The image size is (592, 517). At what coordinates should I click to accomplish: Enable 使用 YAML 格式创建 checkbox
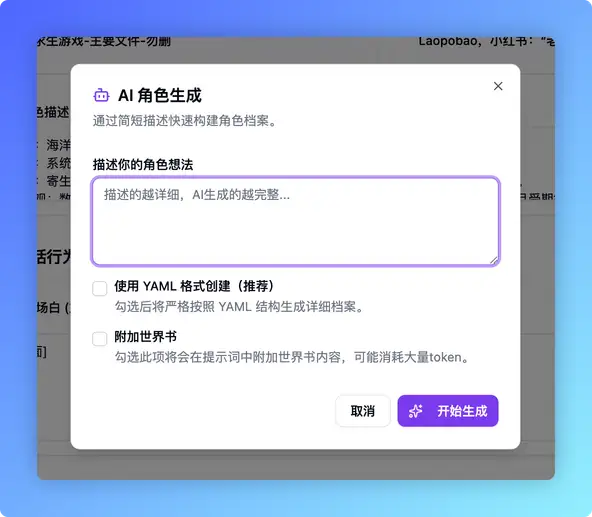100,289
